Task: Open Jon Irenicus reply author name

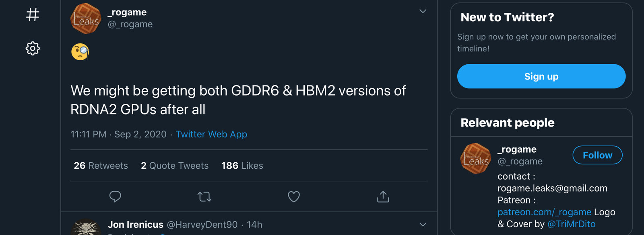Action: (x=135, y=225)
